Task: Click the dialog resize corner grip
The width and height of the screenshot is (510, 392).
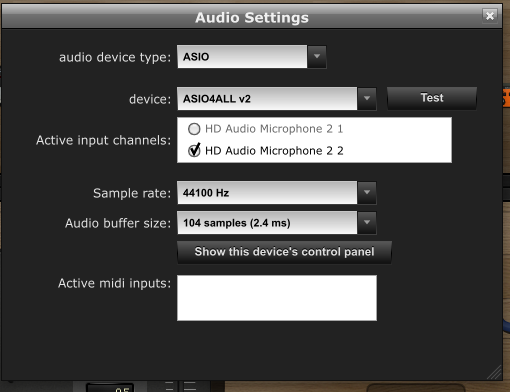Action: (x=495, y=372)
